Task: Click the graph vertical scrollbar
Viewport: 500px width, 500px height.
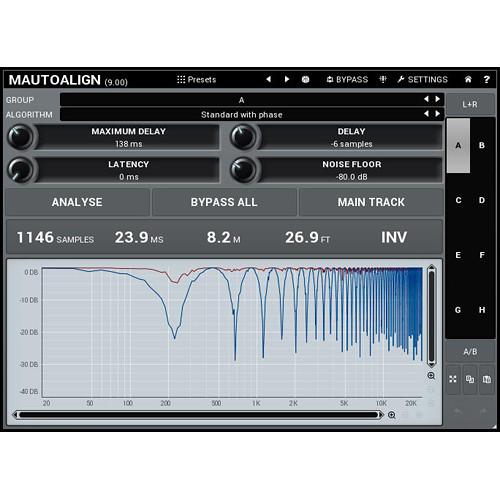Action: [x=431, y=316]
